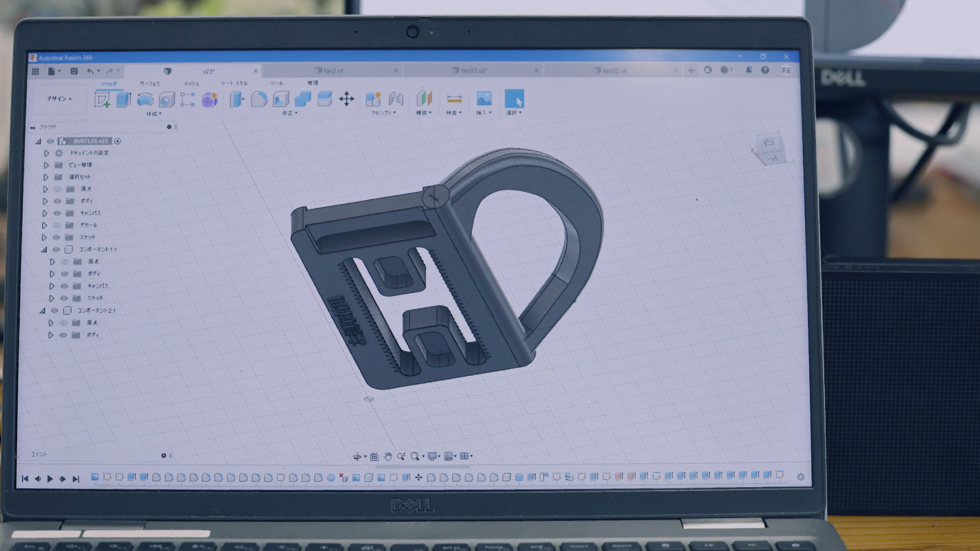Image resolution: width=980 pixels, height=551 pixels.
Task: Collapse the コンポーネント1:1 node
Action: pos(44,250)
